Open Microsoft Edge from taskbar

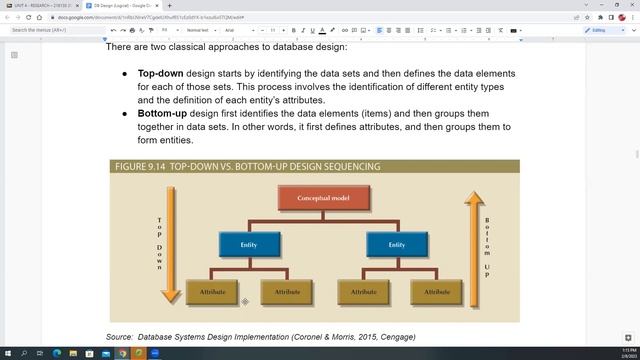click(57, 353)
